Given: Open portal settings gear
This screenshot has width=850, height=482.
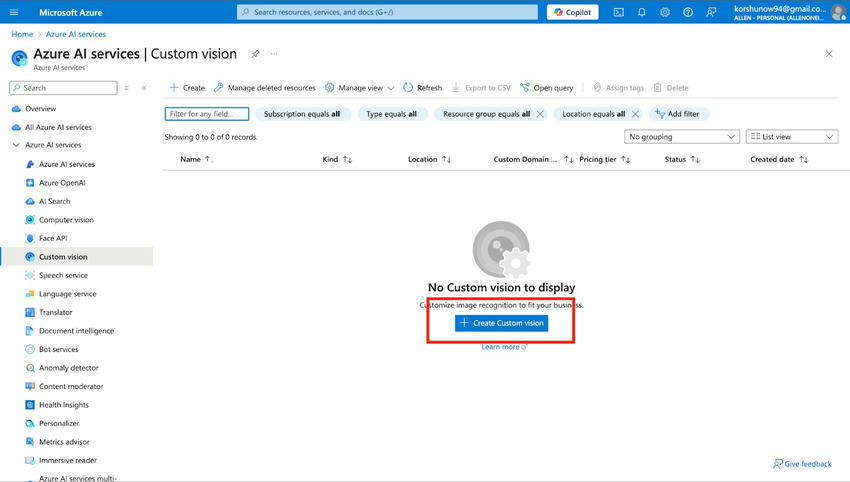Looking at the screenshot, I should 665,12.
